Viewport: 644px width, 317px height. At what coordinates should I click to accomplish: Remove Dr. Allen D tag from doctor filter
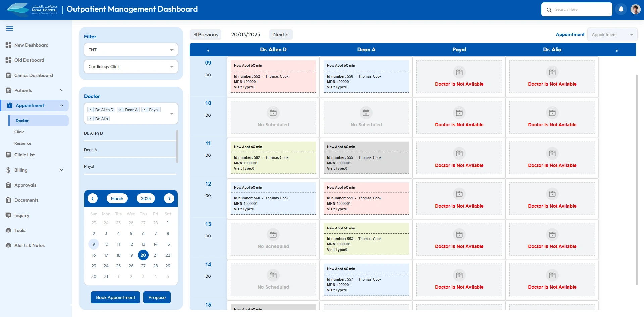[90, 110]
